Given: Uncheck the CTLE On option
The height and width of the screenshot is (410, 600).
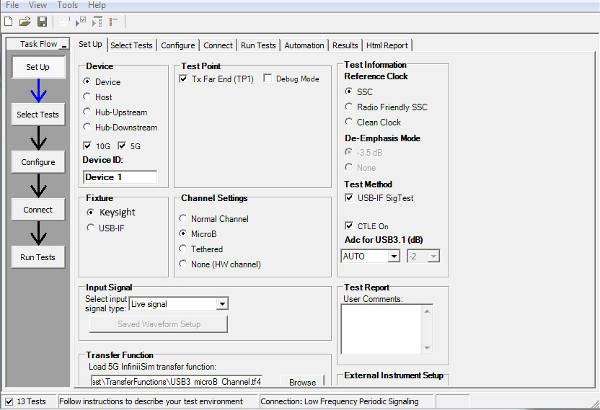Looking at the screenshot, I should pyautogui.click(x=349, y=225).
